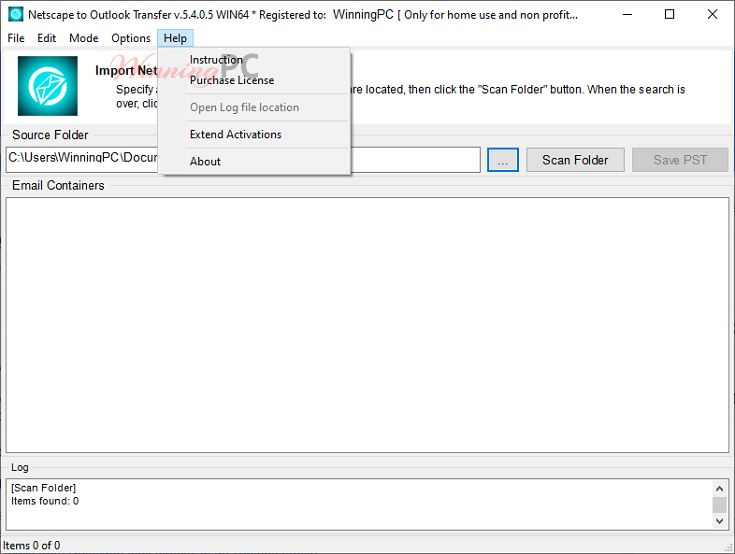This screenshot has width=735, height=554.
Task: Click the Source Folder path field
Action: pyautogui.click(x=243, y=160)
